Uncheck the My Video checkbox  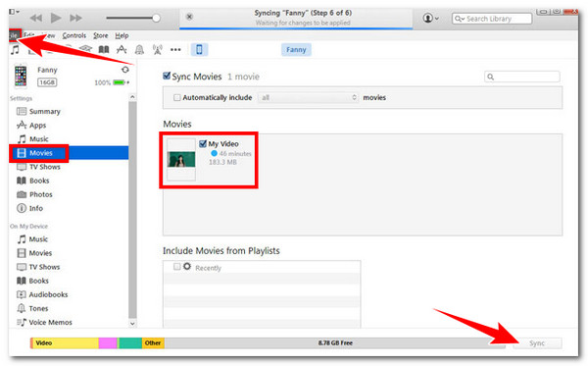coord(203,144)
